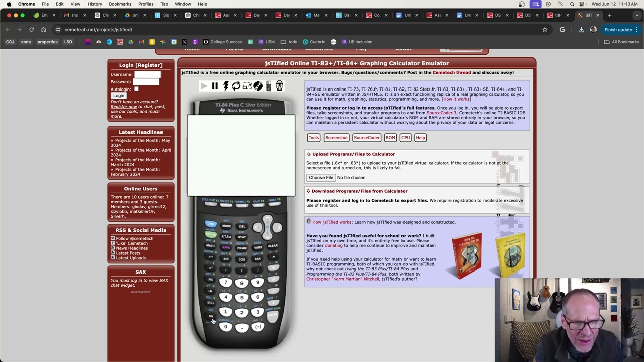Image resolution: width=644 pixels, height=362 pixels.
Task: Tap the PRGM key on calculator
Action: [x=242, y=248]
